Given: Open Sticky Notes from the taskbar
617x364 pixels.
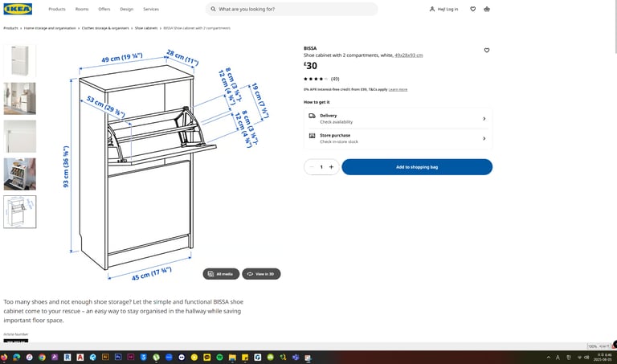Looking at the screenshot, I should click(245, 358).
